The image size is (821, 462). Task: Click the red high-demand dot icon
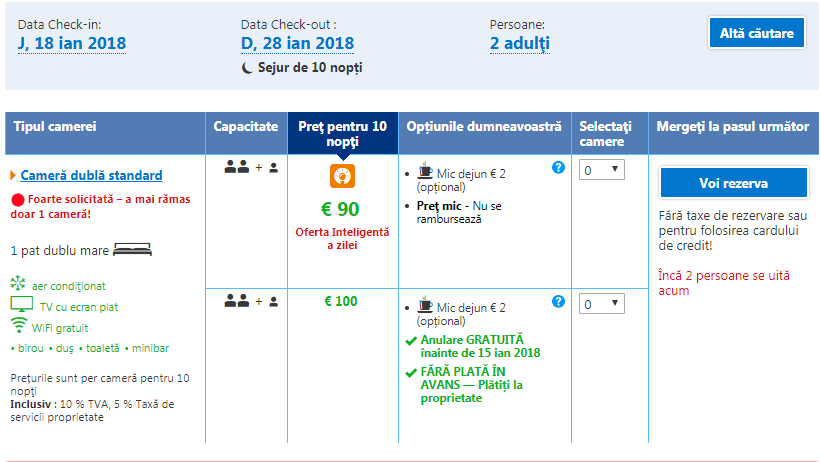click(x=17, y=200)
